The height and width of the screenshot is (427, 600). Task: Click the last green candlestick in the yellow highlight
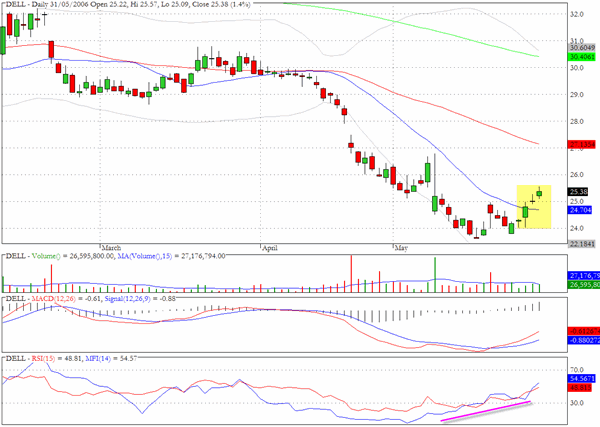click(540, 193)
